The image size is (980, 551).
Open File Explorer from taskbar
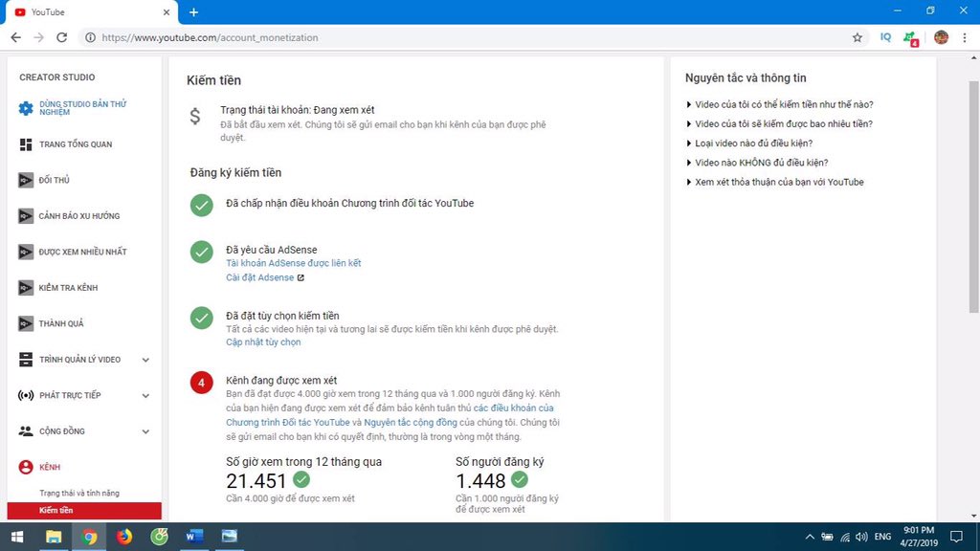click(x=54, y=537)
